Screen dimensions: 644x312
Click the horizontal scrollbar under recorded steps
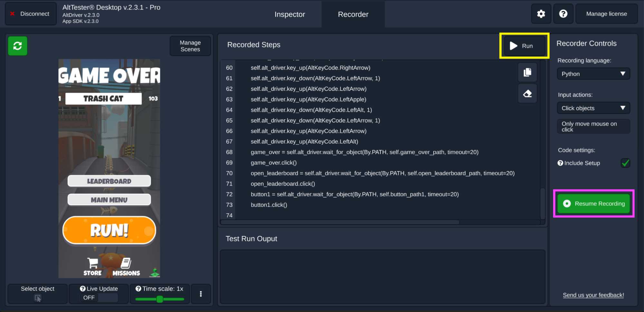tap(340, 222)
